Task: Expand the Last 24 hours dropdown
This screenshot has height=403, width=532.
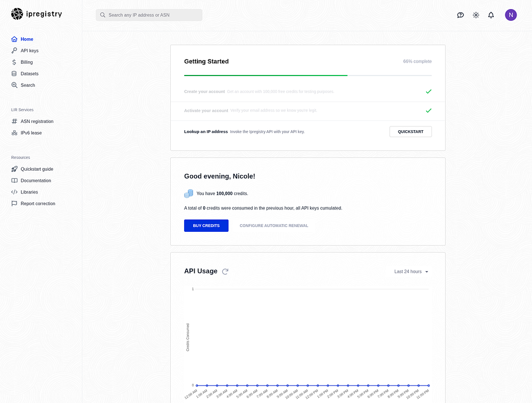Action: tap(411, 272)
